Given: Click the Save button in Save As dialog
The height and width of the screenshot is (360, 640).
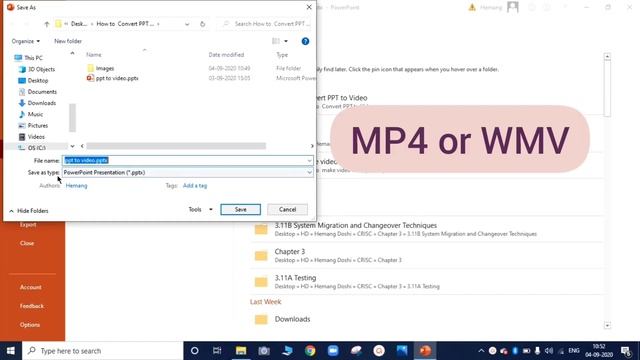Looking at the screenshot, I should tap(240, 209).
